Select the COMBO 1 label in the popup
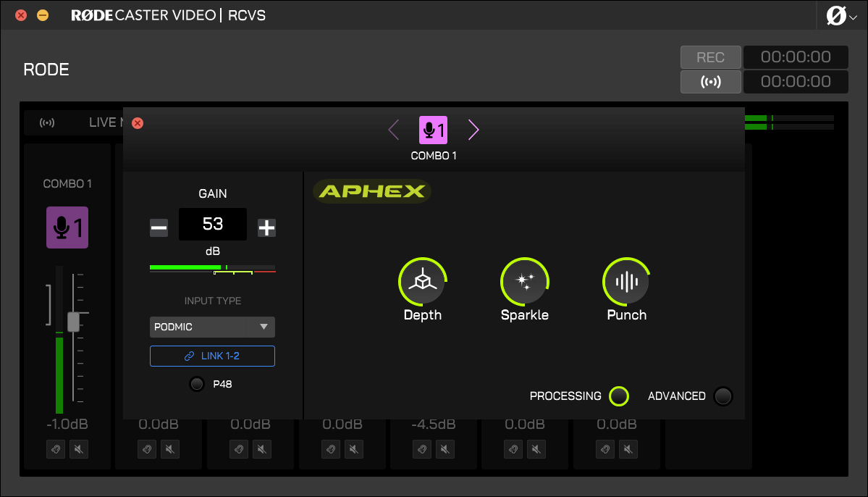Image resolution: width=868 pixels, height=497 pixels. point(433,155)
